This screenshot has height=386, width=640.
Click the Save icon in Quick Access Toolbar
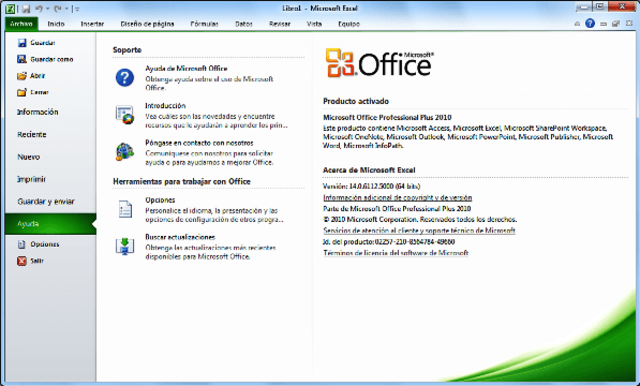26,9
